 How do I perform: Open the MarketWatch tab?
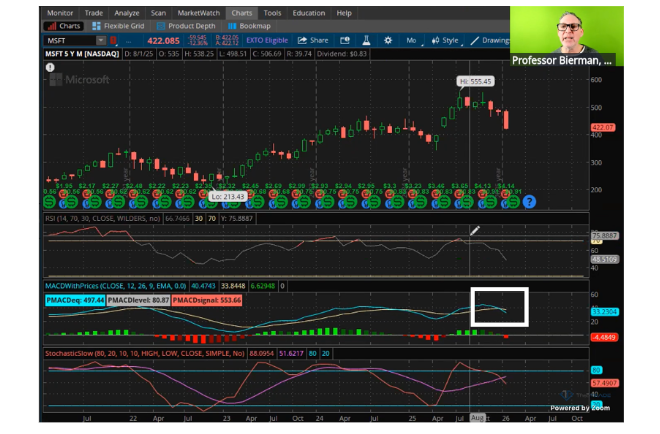pyautogui.click(x=198, y=13)
